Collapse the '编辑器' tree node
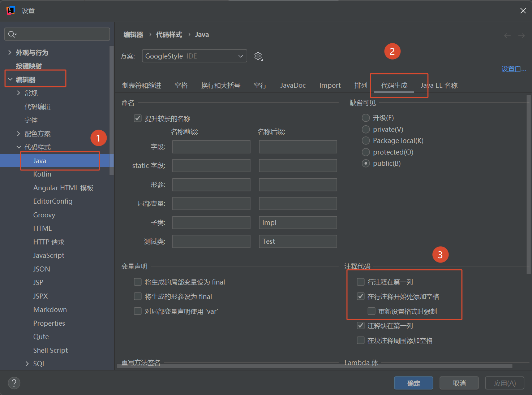 tap(10, 79)
